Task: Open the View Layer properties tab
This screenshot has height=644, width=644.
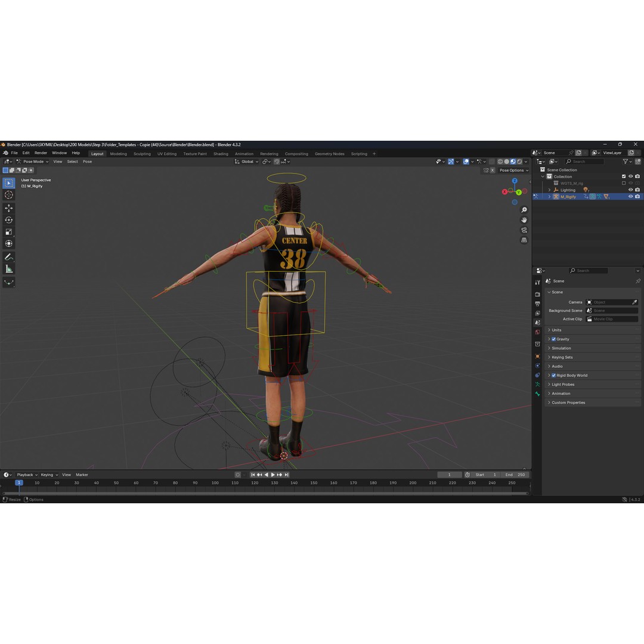Action: (x=537, y=313)
